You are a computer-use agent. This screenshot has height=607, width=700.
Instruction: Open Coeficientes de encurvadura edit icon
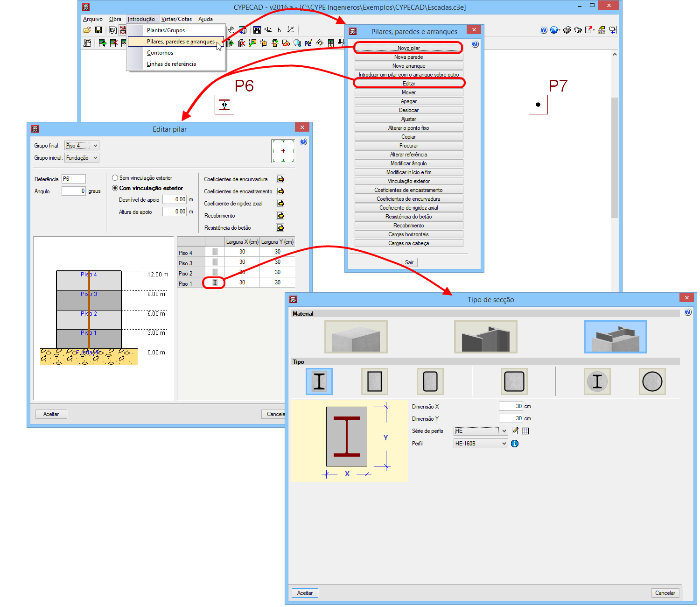tap(280, 179)
